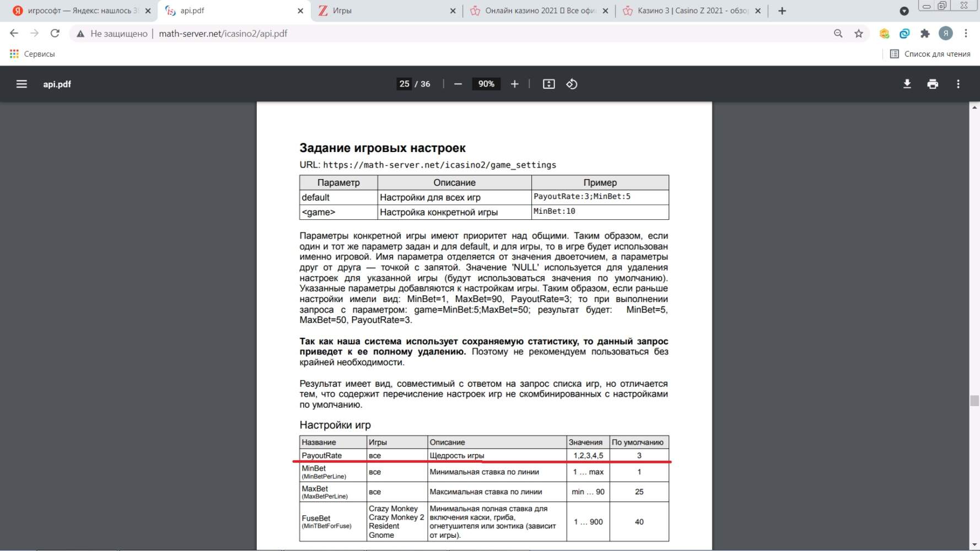The image size is (980, 551).
Task: Click the vertical scrollbar thumb
Action: (974, 401)
